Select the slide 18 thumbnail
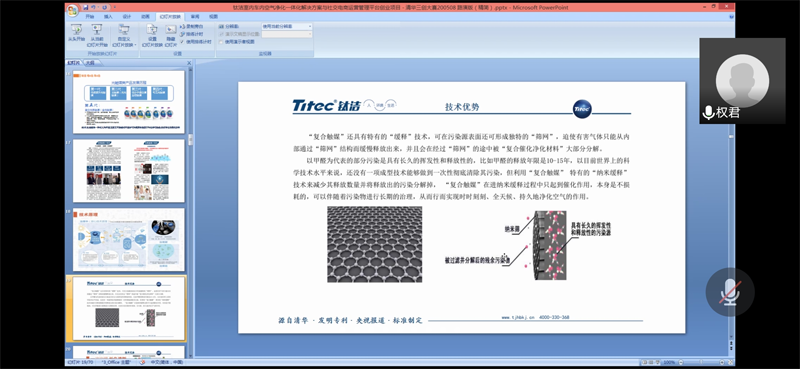Viewport: 800px width, 369px height. 129,239
